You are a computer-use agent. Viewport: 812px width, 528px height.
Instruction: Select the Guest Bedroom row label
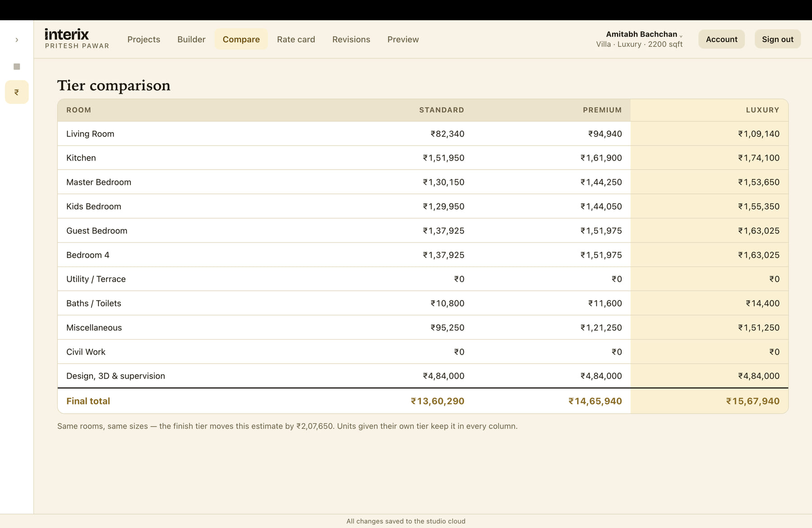pos(97,231)
